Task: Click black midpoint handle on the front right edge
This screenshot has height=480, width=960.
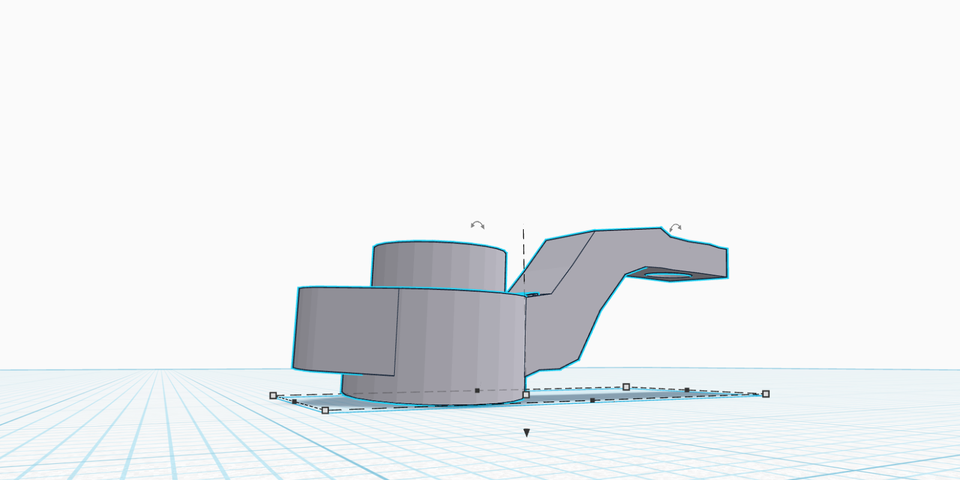Action: [x=592, y=400]
